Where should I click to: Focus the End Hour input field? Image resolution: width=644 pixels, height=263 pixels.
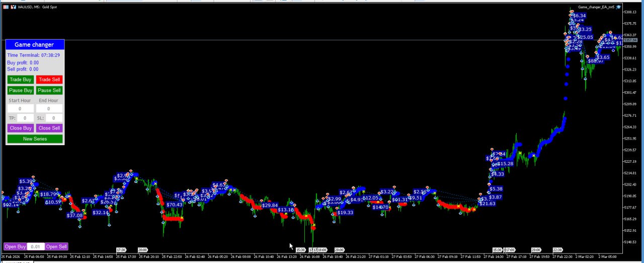49,109
